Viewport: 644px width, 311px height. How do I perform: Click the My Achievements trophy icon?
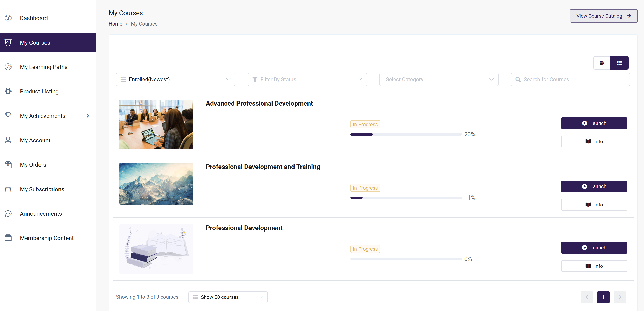coord(8,116)
